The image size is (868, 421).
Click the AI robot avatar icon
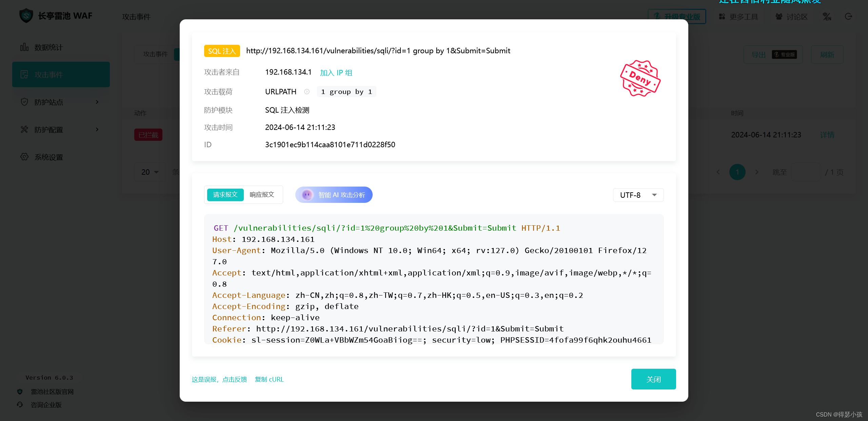[x=307, y=195]
